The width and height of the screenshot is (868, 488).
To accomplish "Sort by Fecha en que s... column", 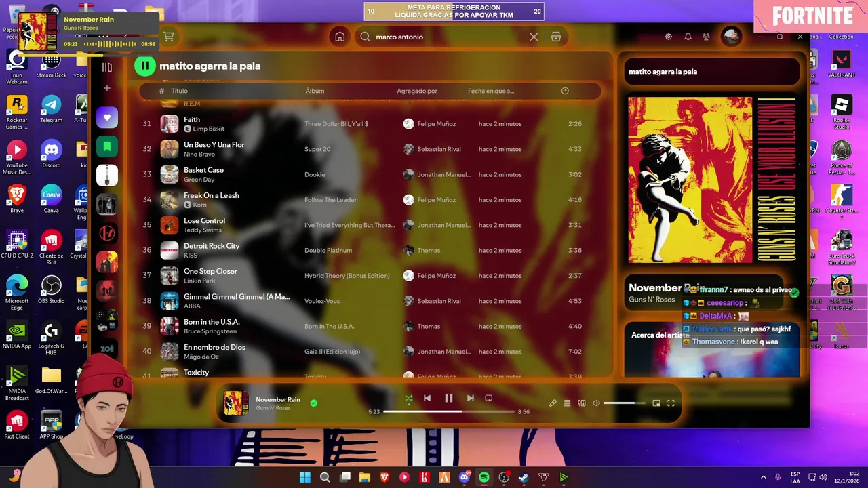I will (491, 91).
